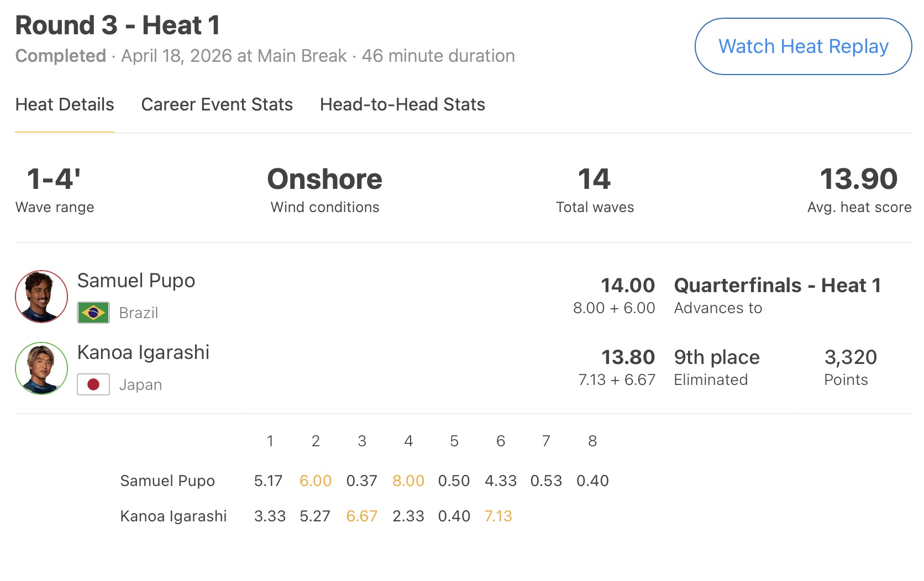This screenshot has width=924, height=581.
Task: Click Samuel Pupo's profile photo
Action: pos(41,297)
